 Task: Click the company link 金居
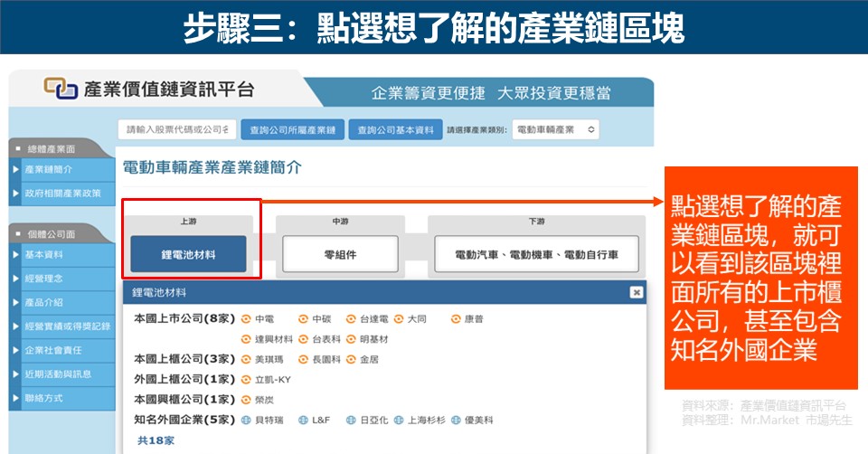369,359
